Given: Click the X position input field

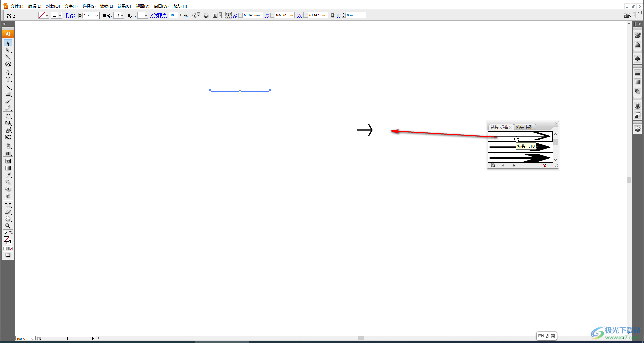Looking at the screenshot, I should (x=253, y=15).
